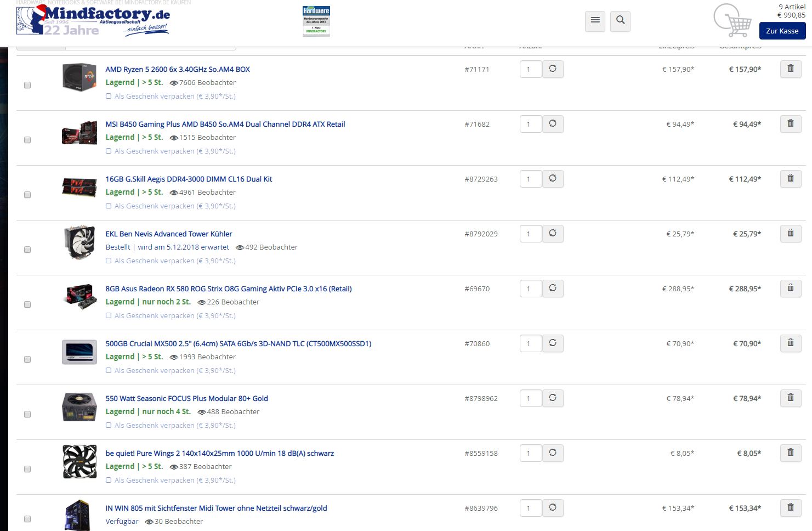Open the be quiet! fan thumbnail

click(80, 461)
